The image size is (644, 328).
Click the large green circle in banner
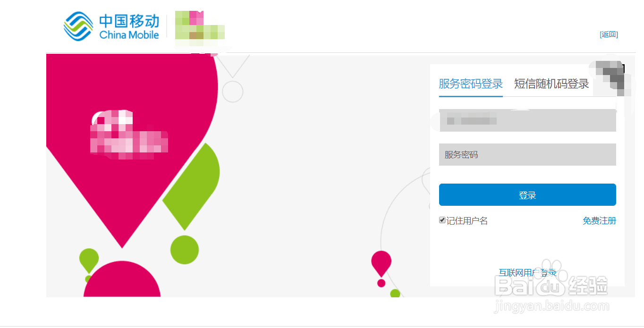coord(185,250)
